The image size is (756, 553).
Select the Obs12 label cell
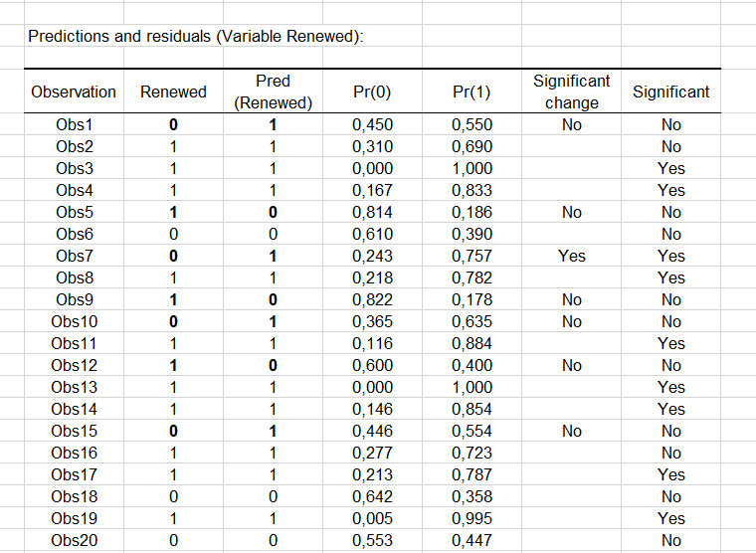(x=74, y=366)
